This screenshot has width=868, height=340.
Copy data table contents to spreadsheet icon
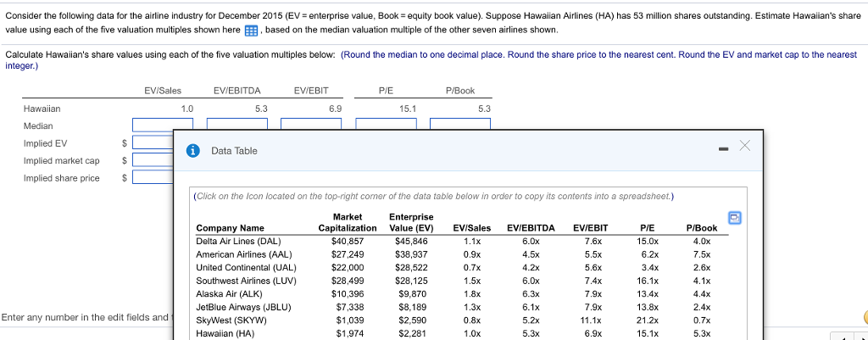coord(737,218)
